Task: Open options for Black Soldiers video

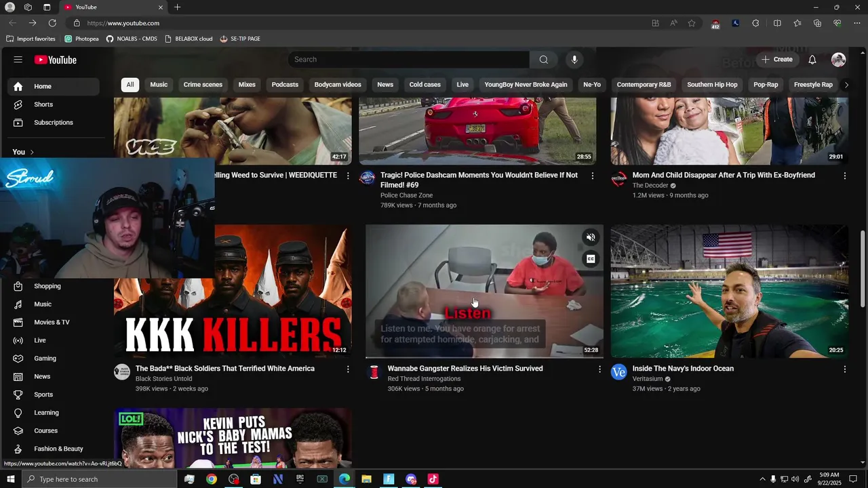Action: [348, 369]
